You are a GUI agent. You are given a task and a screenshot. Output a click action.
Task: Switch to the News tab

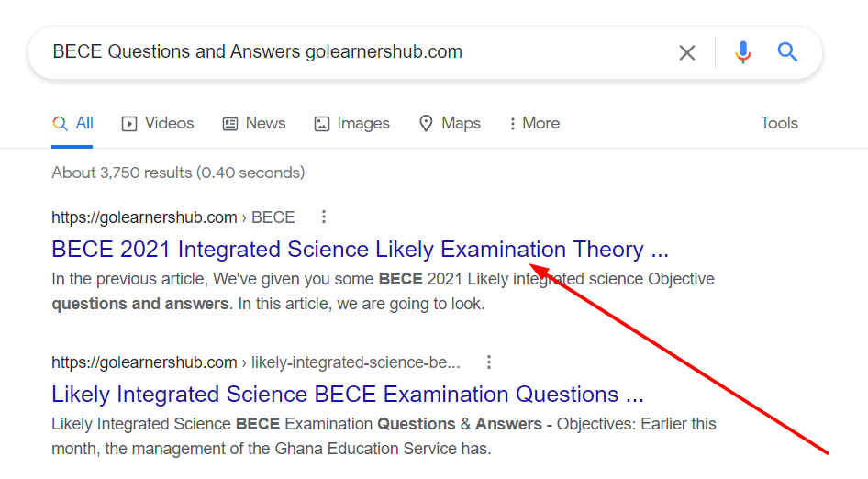point(265,124)
